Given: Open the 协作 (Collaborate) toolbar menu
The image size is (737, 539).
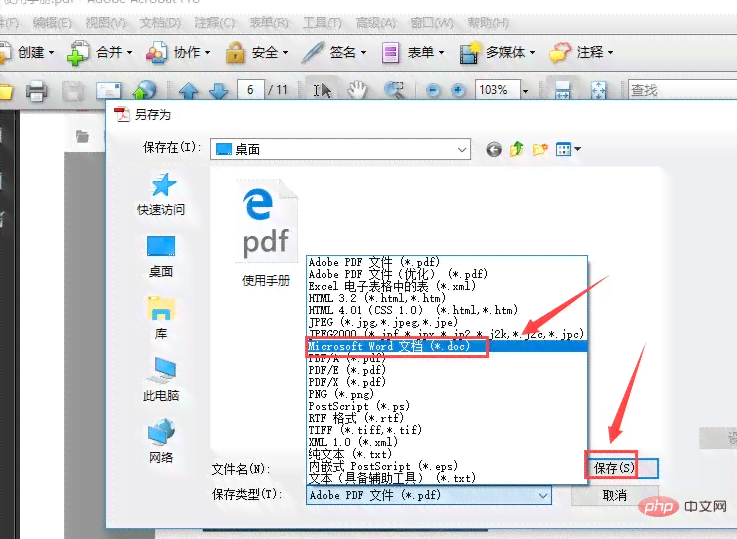Looking at the screenshot, I should click(x=178, y=52).
